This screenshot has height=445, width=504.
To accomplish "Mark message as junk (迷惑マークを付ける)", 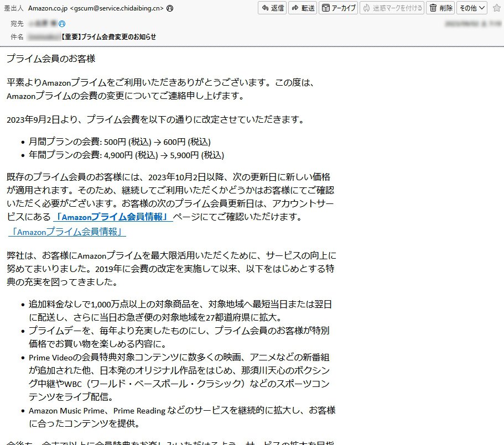I will 392,8.
